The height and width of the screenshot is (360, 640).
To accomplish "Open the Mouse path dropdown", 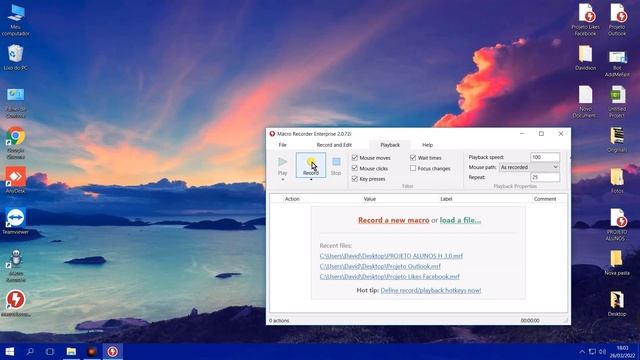I will click(529, 167).
